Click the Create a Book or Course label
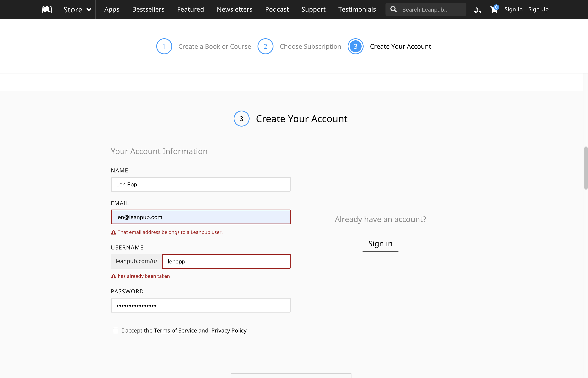Viewport: 588px width, 378px height. tap(214, 46)
